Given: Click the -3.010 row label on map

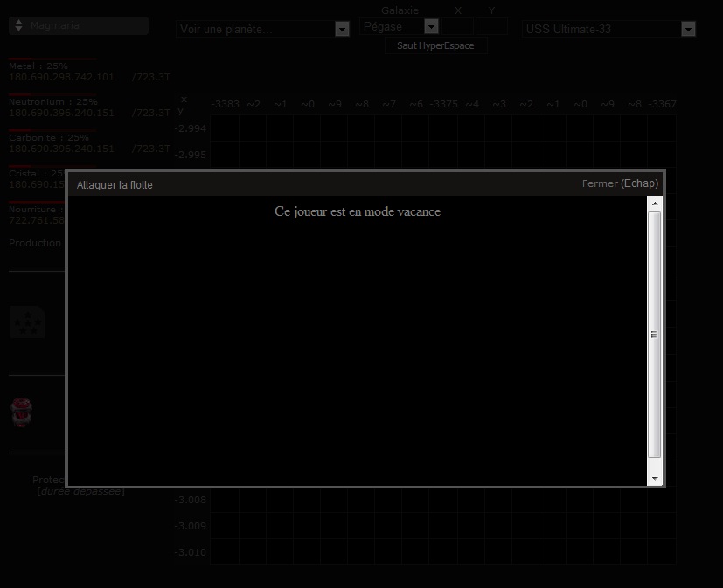Looking at the screenshot, I should click(x=191, y=552).
